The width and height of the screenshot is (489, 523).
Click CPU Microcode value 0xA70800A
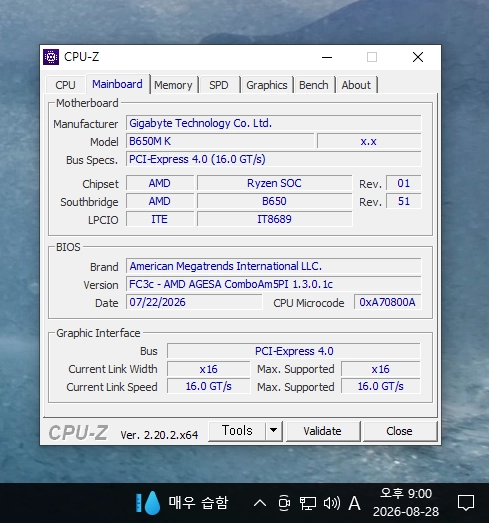[x=388, y=302]
